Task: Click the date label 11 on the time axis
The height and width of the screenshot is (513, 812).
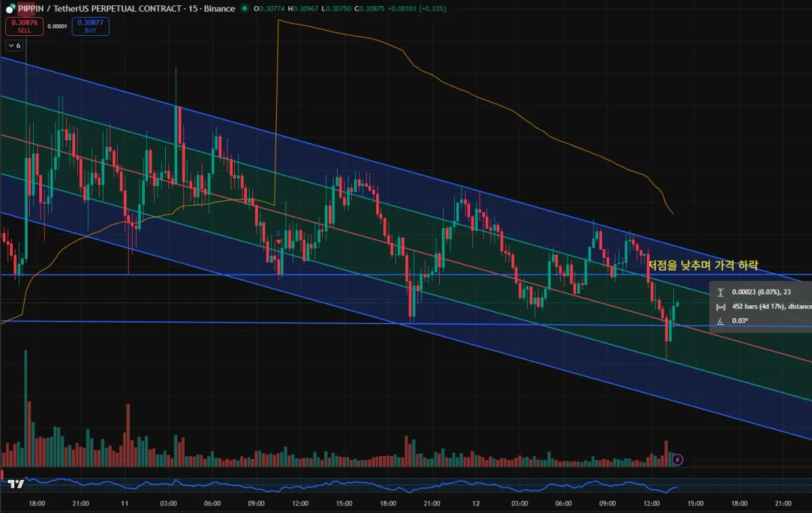Action: (x=125, y=504)
